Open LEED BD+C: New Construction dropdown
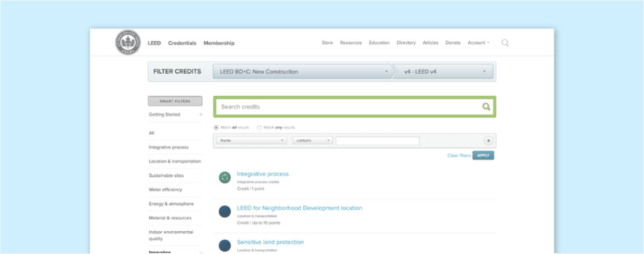Viewport: 644px width, 254px height. point(302,72)
